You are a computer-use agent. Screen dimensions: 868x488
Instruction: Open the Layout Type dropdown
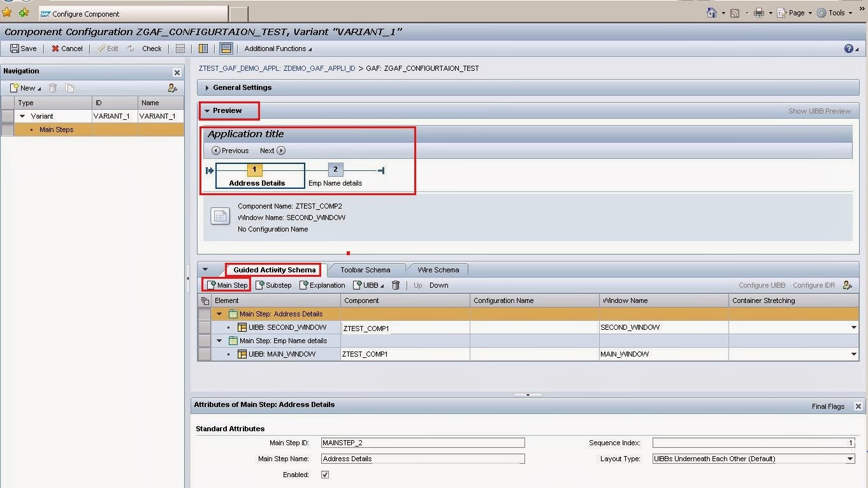[x=850, y=459]
